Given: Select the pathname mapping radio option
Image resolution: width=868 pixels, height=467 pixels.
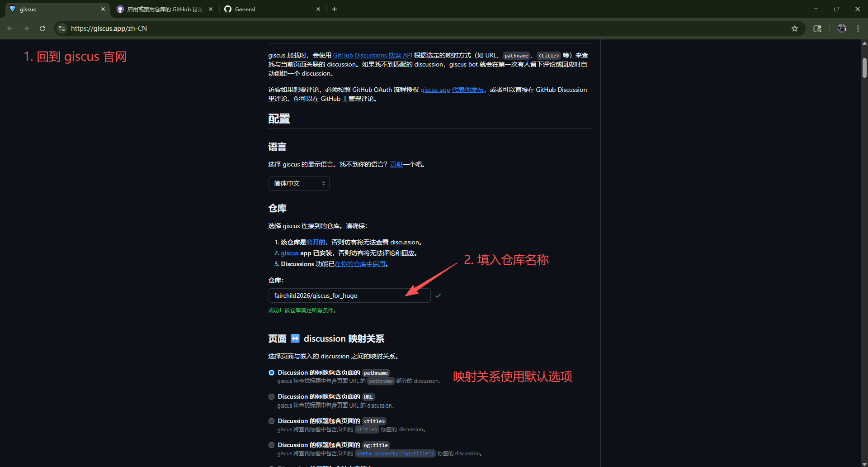Looking at the screenshot, I should pos(271,373).
